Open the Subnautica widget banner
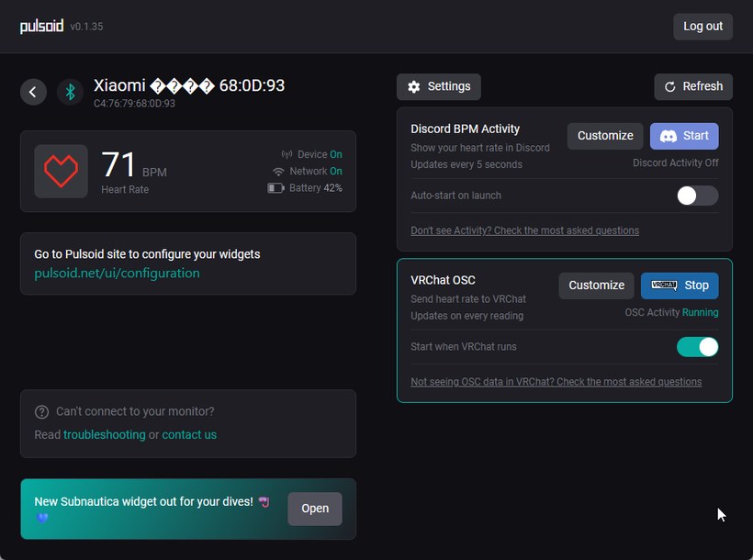753x560 pixels. coord(315,509)
